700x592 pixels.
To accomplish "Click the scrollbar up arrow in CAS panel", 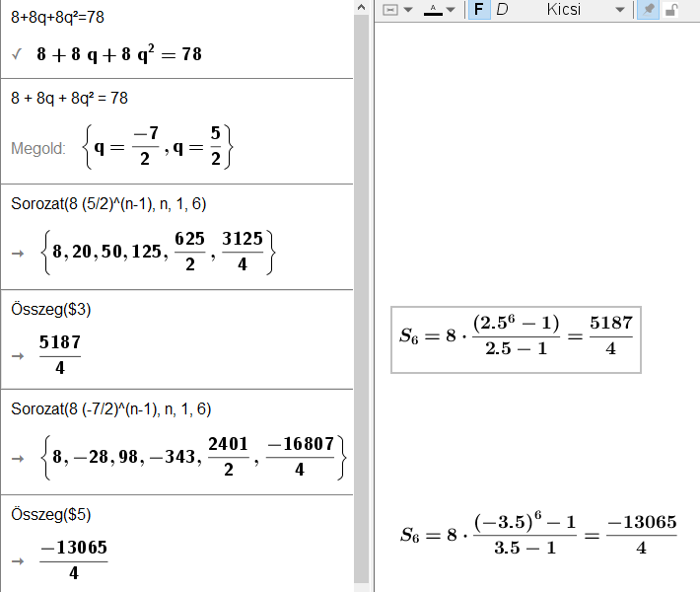I will point(362,7).
